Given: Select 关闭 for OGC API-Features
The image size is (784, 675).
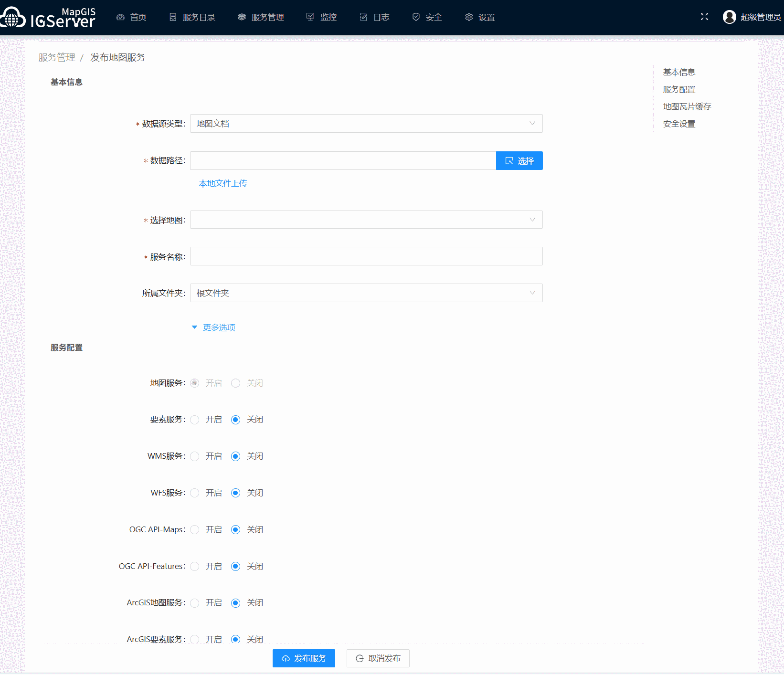Looking at the screenshot, I should 236,566.
